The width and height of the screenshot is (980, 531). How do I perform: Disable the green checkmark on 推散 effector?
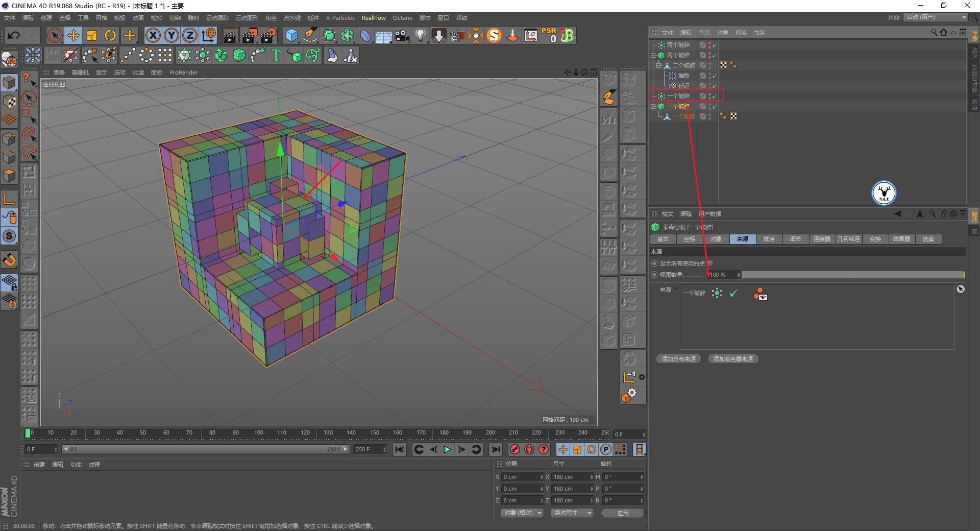[x=715, y=75]
